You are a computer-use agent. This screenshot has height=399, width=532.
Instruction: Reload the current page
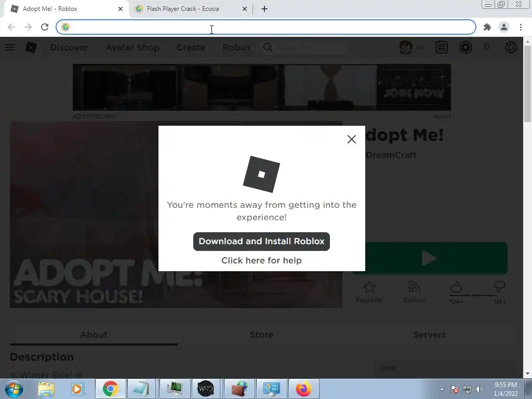(x=45, y=27)
